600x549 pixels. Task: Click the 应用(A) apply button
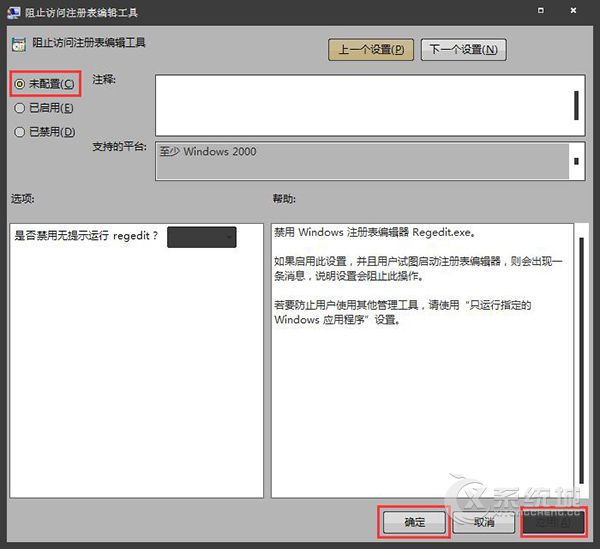coord(553,522)
